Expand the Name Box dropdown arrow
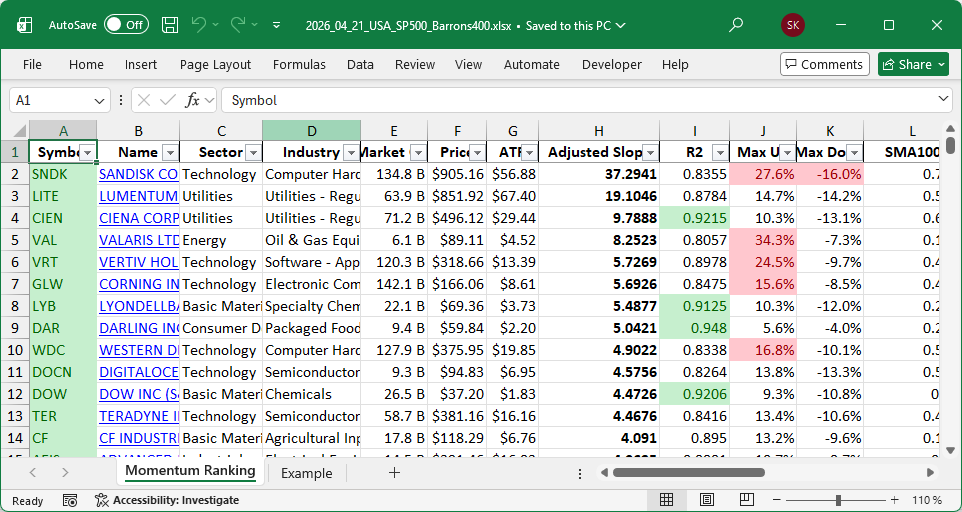The height and width of the screenshot is (512, 962). pos(99,101)
